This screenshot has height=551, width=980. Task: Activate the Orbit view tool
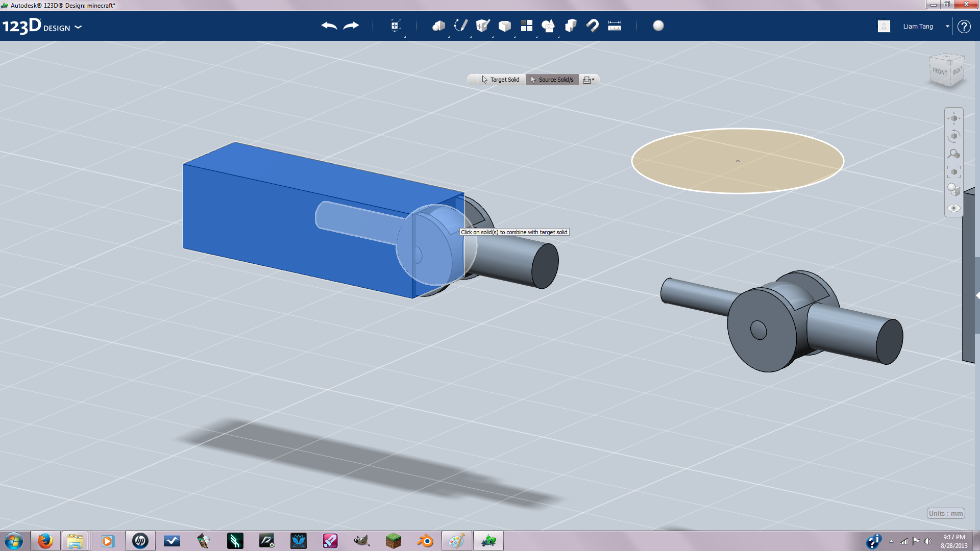coord(953,136)
